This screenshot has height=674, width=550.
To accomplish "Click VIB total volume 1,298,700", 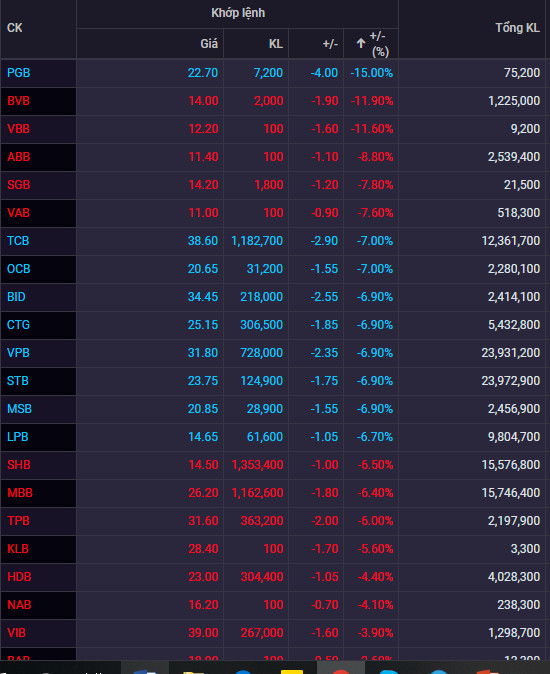I will [x=514, y=633].
